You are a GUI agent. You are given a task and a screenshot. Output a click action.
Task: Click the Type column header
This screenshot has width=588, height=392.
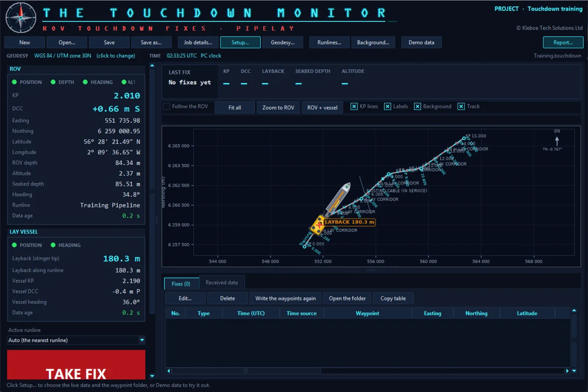coord(203,313)
